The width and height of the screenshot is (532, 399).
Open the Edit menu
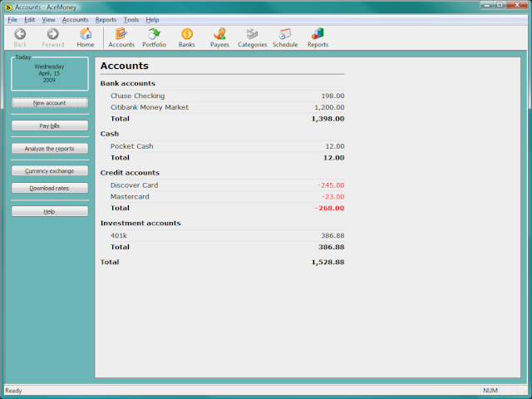(30, 20)
